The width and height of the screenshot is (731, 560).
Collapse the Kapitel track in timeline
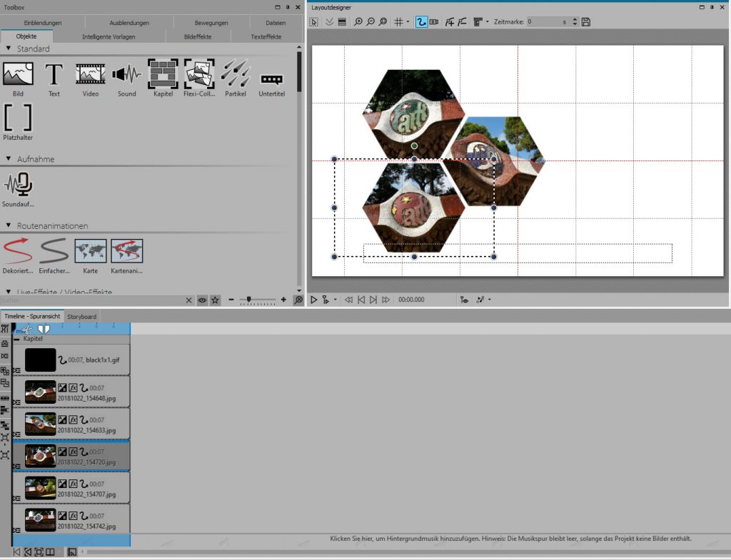(17, 339)
